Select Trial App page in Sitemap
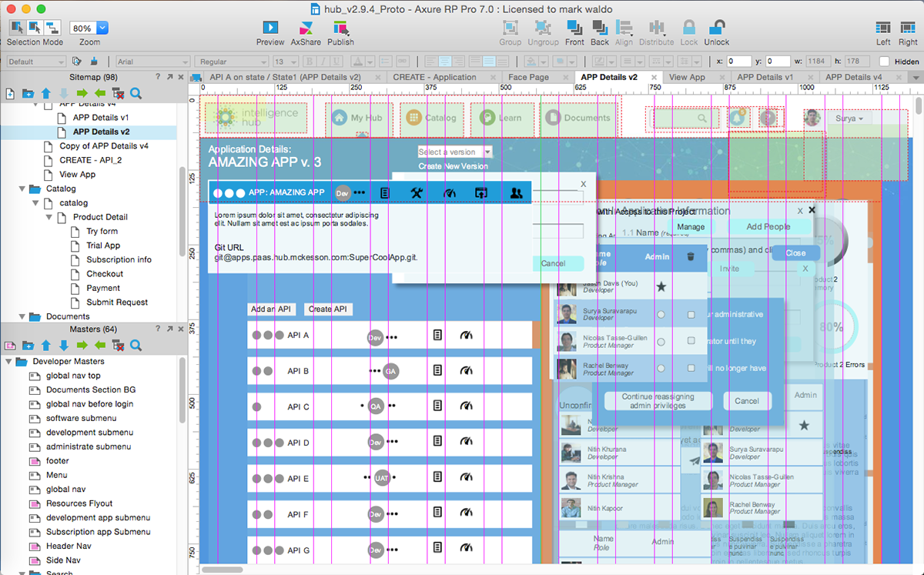The width and height of the screenshot is (924, 575). point(103,246)
